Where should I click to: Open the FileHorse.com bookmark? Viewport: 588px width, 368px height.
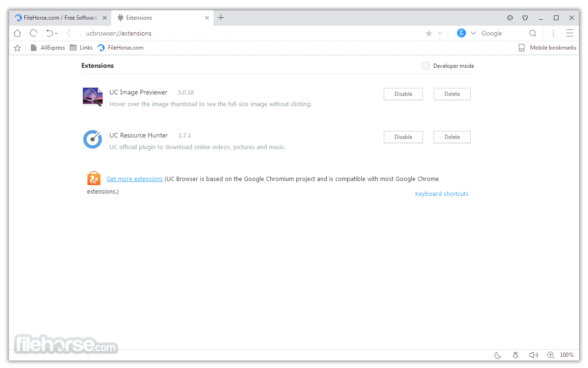coord(120,48)
